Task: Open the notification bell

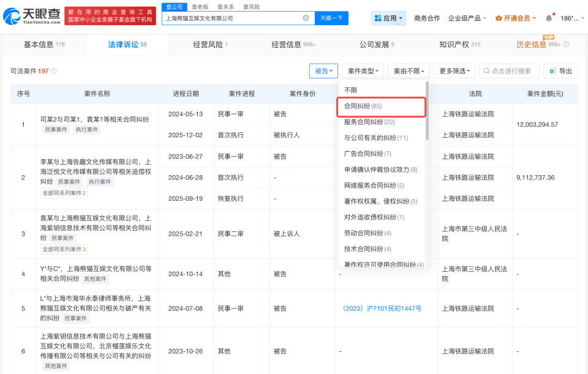Action: 549,18
